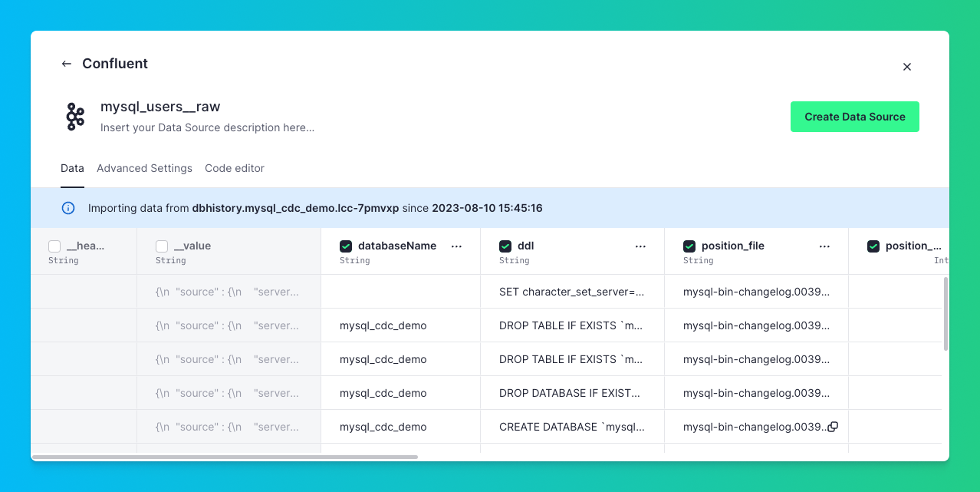Uncheck the ddl column checkbox
This screenshot has width=980, height=492.
[505, 246]
